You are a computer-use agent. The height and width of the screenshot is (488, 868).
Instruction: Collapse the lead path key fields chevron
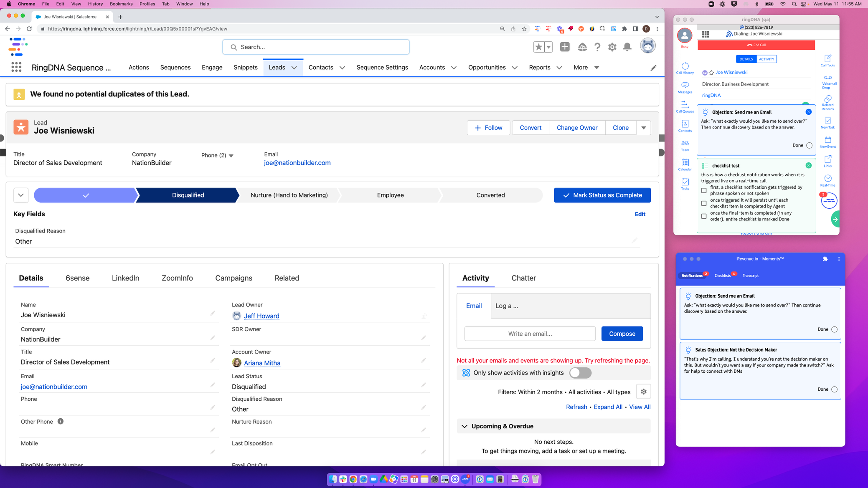pos(21,195)
